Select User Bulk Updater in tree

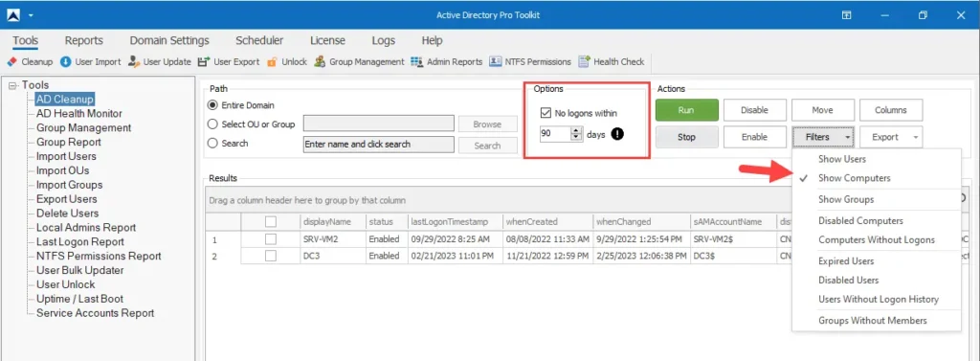pos(80,270)
